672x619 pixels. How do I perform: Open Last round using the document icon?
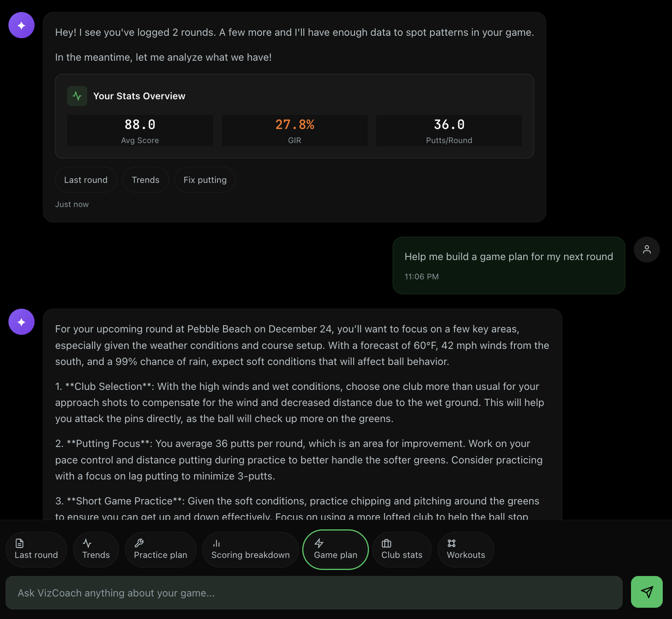19,543
